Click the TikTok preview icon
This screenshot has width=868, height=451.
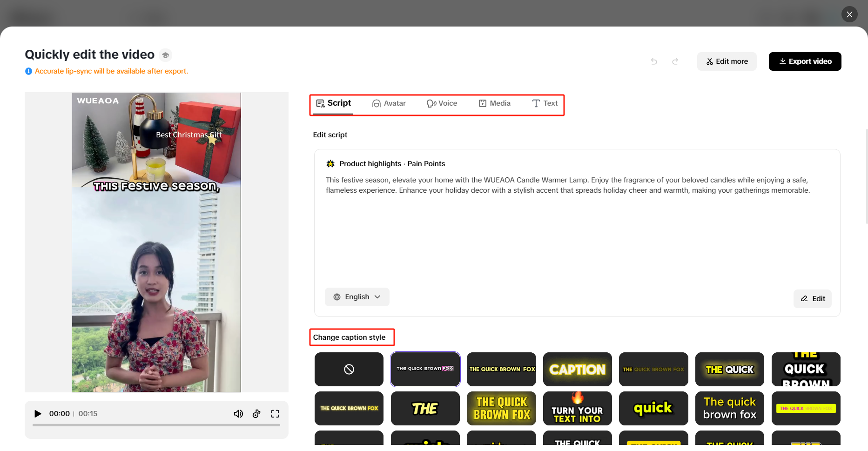[x=256, y=414]
